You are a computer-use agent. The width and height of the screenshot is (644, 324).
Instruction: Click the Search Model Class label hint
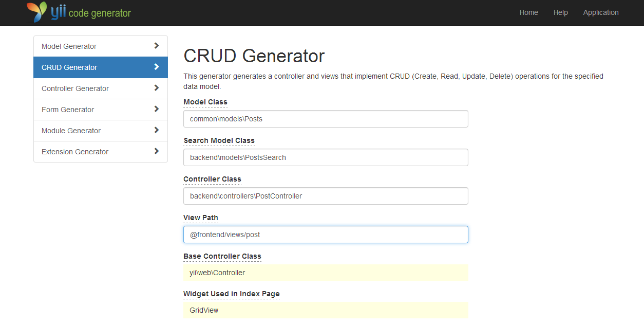click(219, 140)
